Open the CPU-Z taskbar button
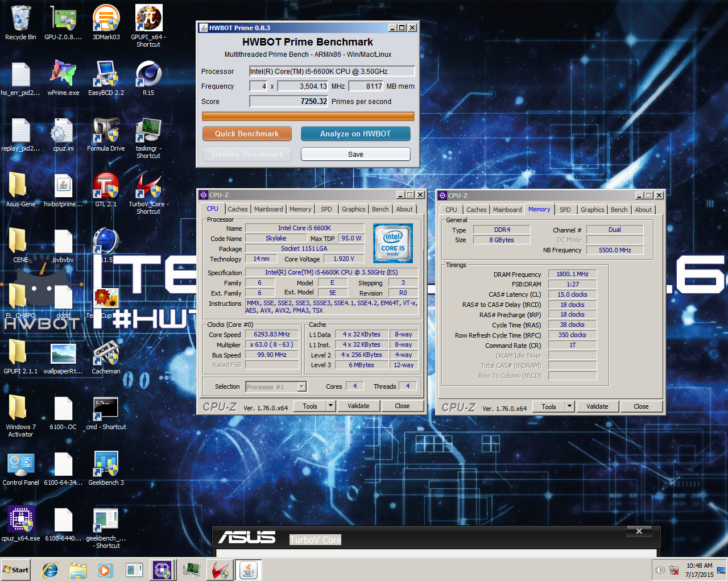Screen dimensions: 728x582 pyautogui.click(x=162, y=570)
